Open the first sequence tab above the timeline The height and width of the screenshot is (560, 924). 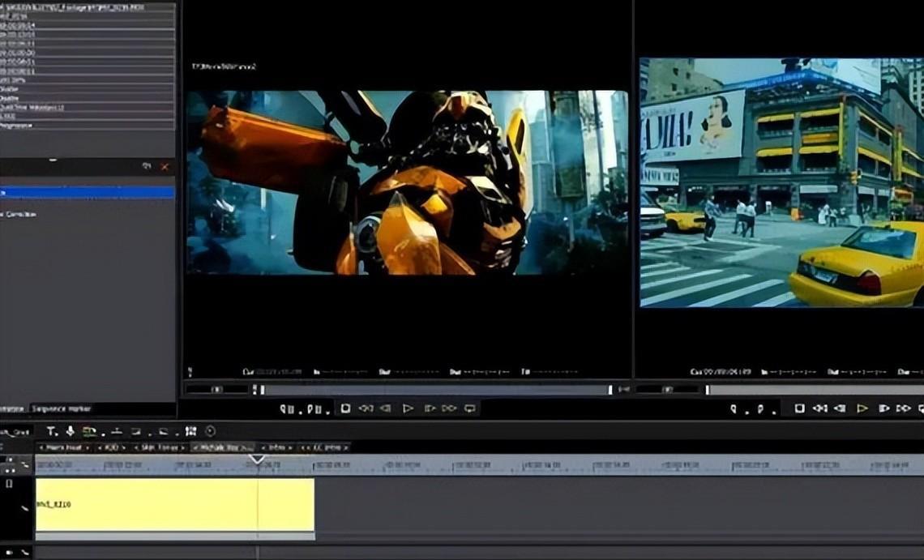(64, 447)
